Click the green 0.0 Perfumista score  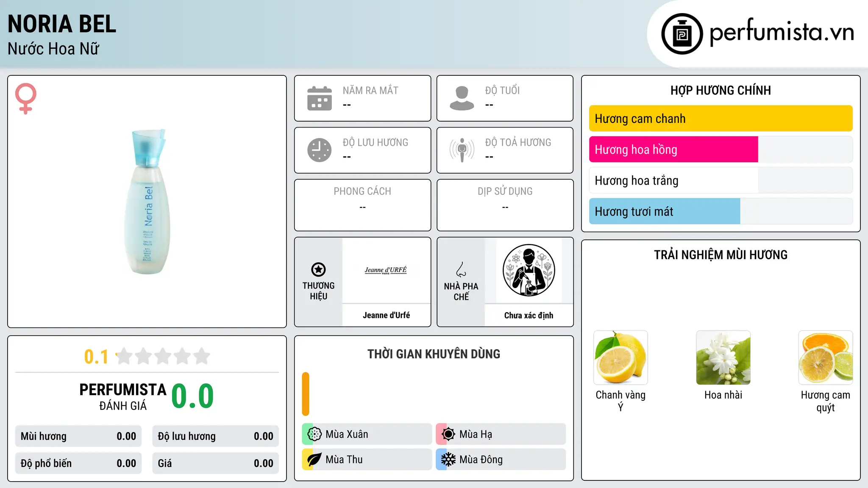(x=192, y=396)
